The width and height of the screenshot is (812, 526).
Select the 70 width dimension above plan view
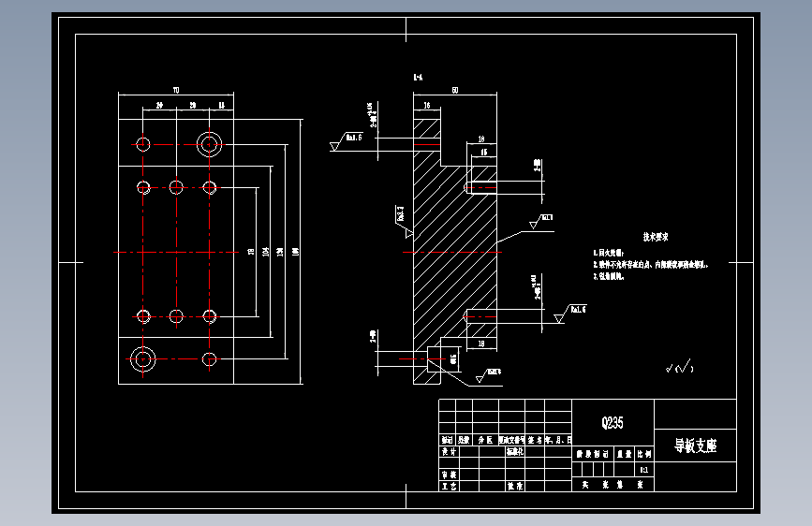tap(176, 90)
